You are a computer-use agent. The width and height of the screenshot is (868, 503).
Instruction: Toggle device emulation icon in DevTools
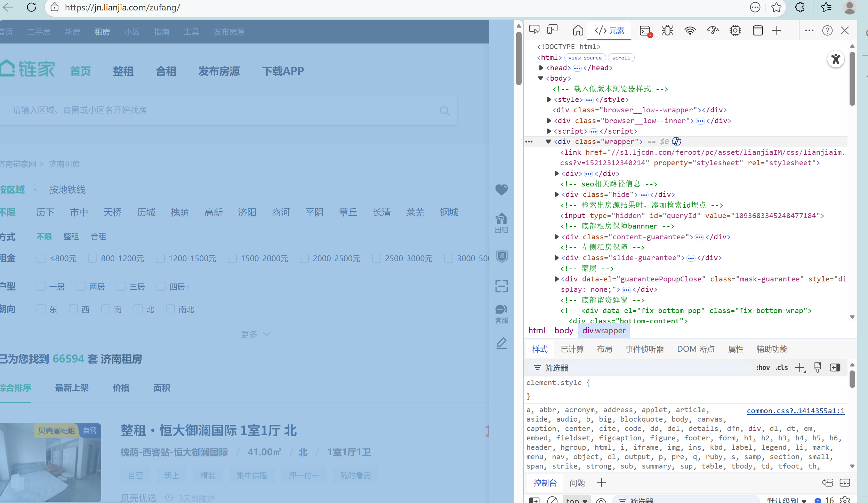pyautogui.click(x=552, y=30)
